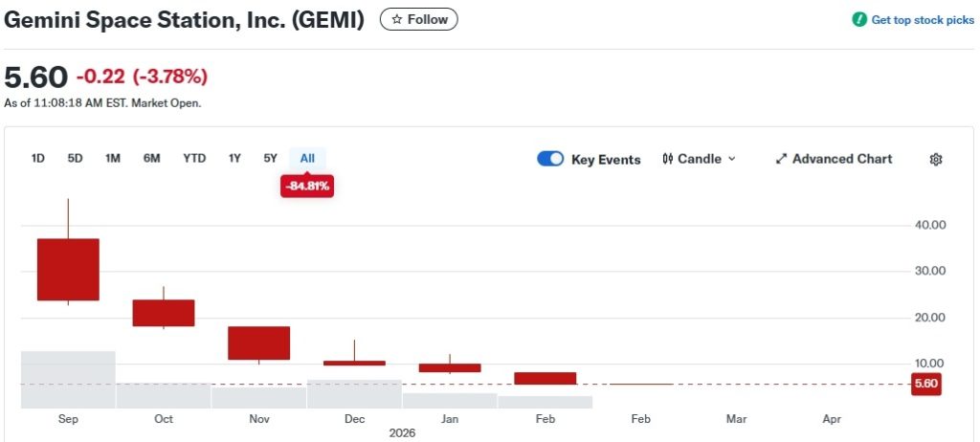Switch to the 5D range

(x=75, y=159)
